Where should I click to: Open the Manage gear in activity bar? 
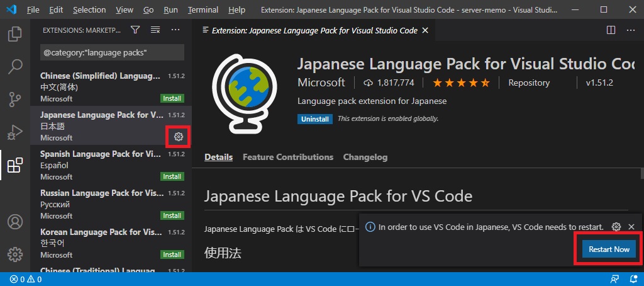pyautogui.click(x=15, y=255)
